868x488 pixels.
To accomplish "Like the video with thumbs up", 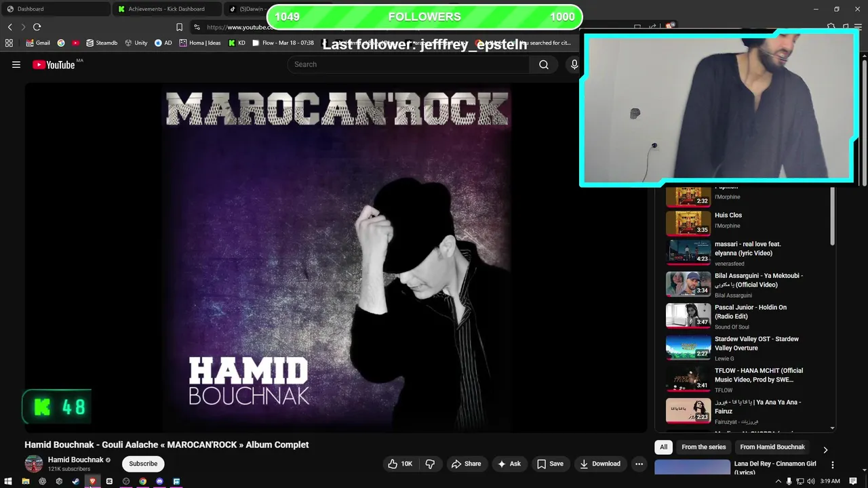I will pos(400,464).
